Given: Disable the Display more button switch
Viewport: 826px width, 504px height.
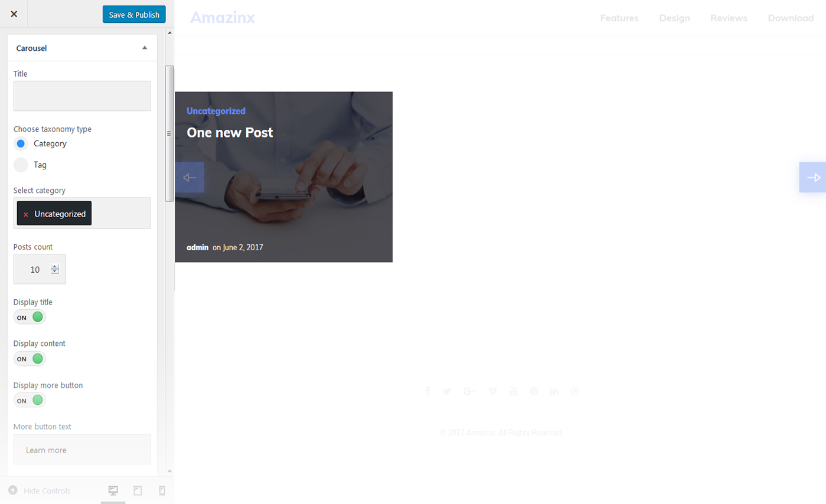Looking at the screenshot, I should pyautogui.click(x=30, y=400).
